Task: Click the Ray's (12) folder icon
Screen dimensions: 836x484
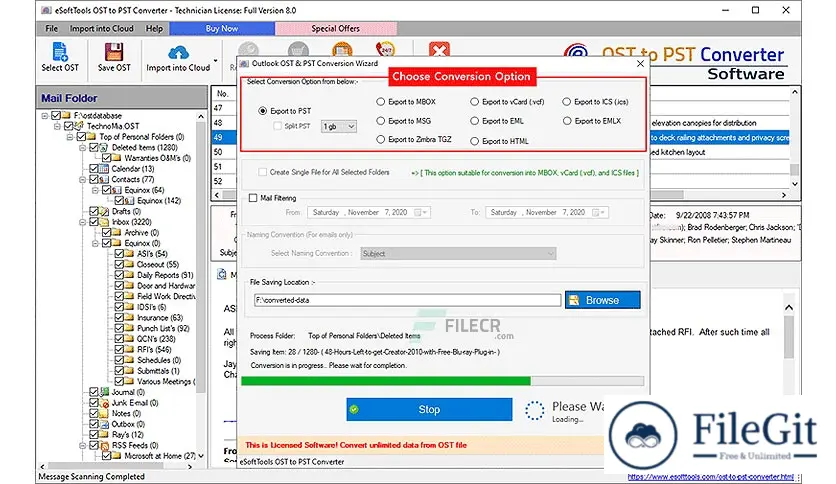Action: [x=104, y=435]
